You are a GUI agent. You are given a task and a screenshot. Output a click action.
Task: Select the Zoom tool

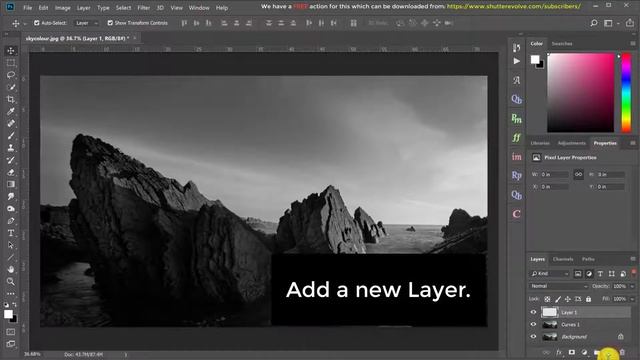click(11, 282)
